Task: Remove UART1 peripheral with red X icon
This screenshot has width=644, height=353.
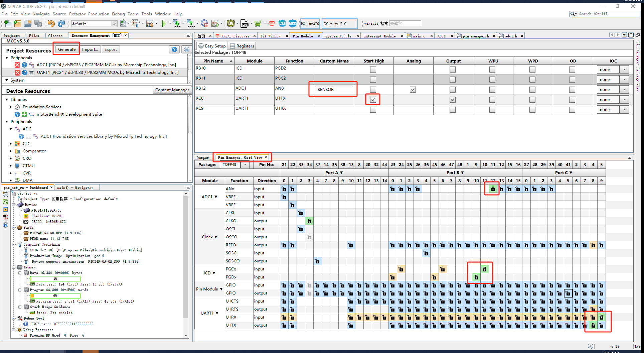Action: tap(18, 73)
